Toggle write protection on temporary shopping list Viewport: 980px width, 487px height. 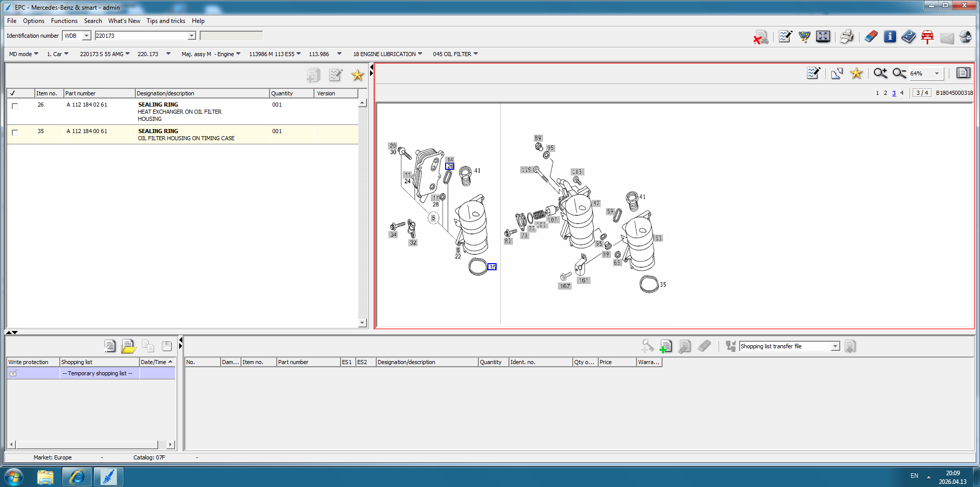[x=14, y=374]
